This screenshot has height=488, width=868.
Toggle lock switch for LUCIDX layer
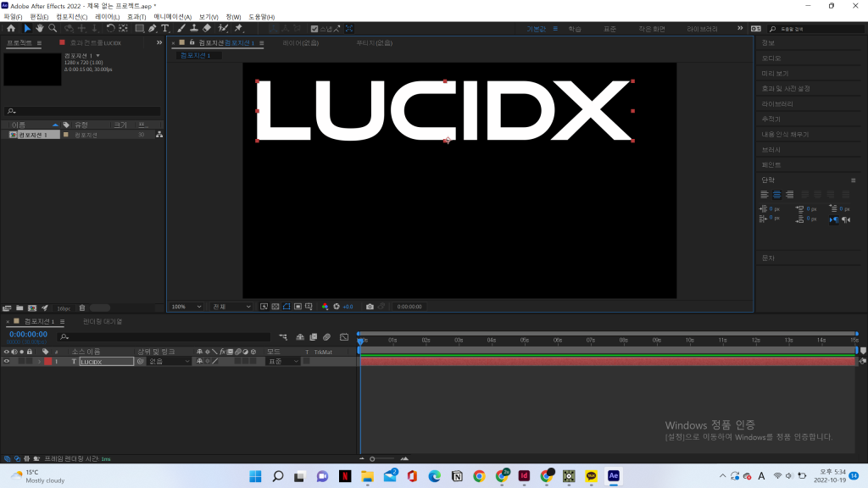point(30,361)
